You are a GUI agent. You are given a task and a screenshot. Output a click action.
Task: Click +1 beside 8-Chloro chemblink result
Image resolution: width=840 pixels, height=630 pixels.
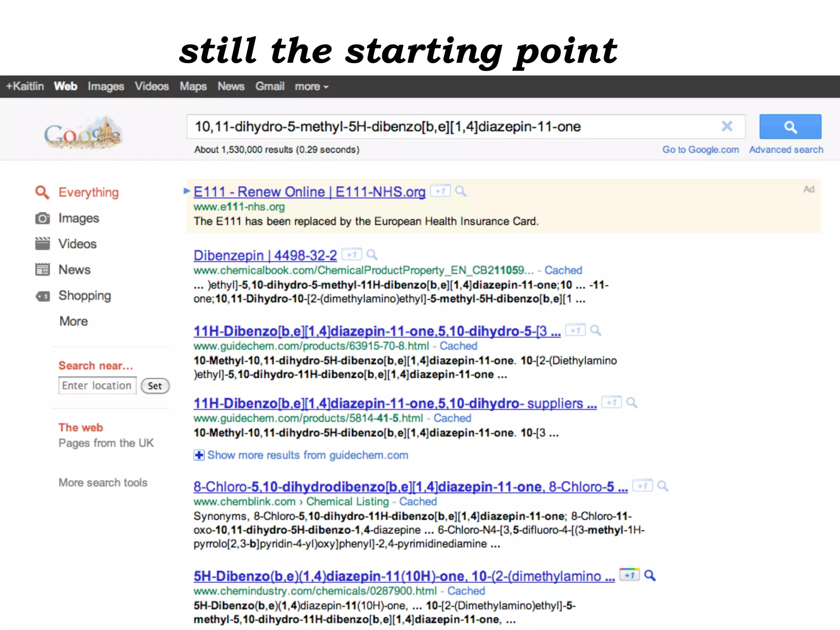643,486
